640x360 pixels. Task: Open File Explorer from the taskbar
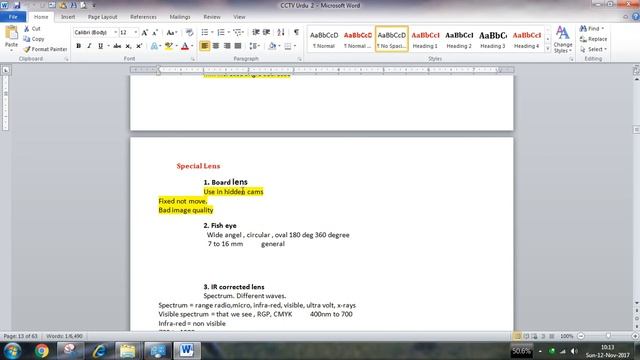tap(128, 351)
